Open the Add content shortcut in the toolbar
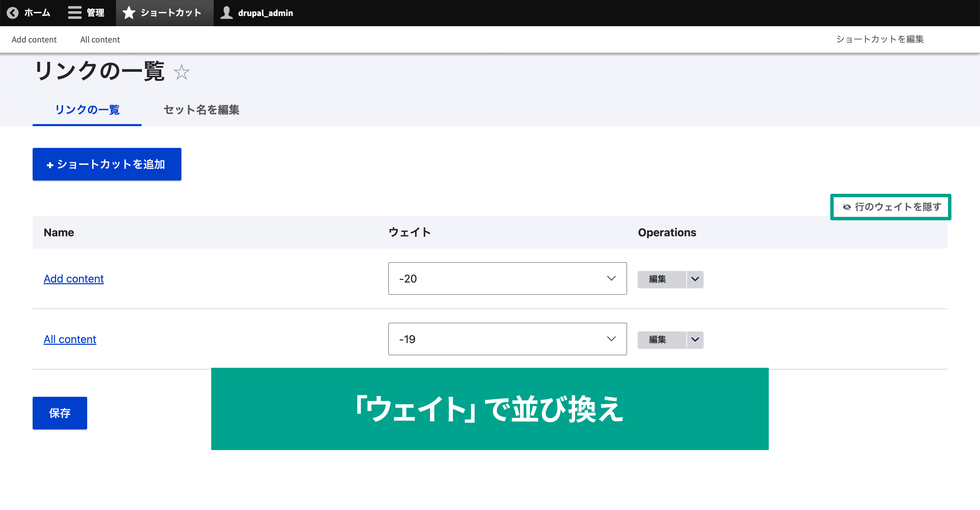The image size is (980, 510). click(x=34, y=39)
